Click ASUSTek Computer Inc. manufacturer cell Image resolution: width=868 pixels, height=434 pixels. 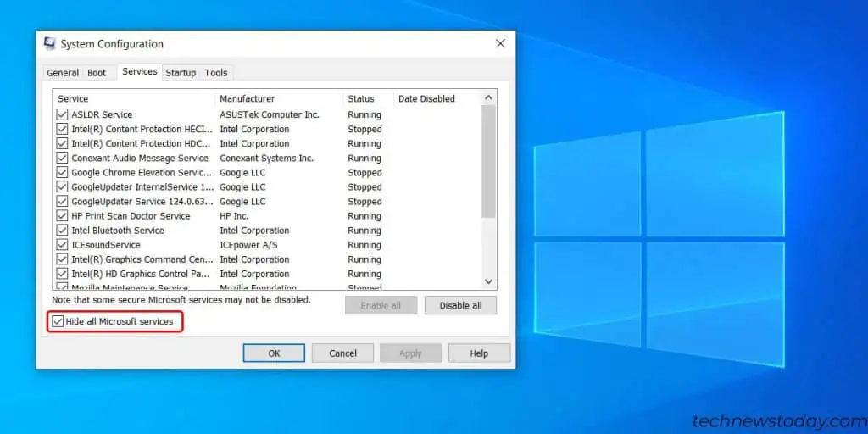tap(270, 114)
